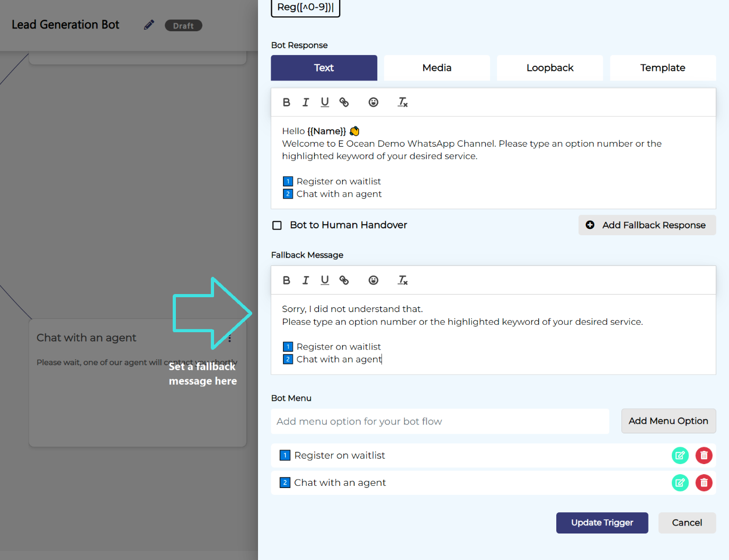Edit the Chat with an agent option
This screenshot has height=560, width=729.
[x=680, y=483]
